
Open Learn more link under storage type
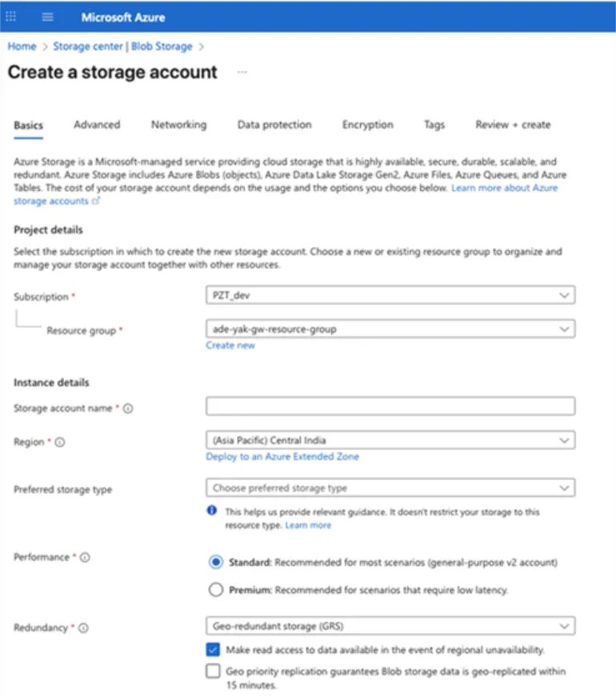(308, 525)
